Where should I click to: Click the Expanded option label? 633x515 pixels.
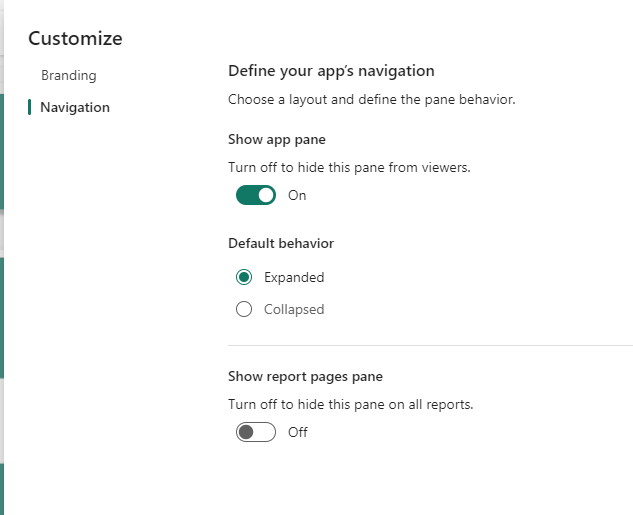[294, 277]
